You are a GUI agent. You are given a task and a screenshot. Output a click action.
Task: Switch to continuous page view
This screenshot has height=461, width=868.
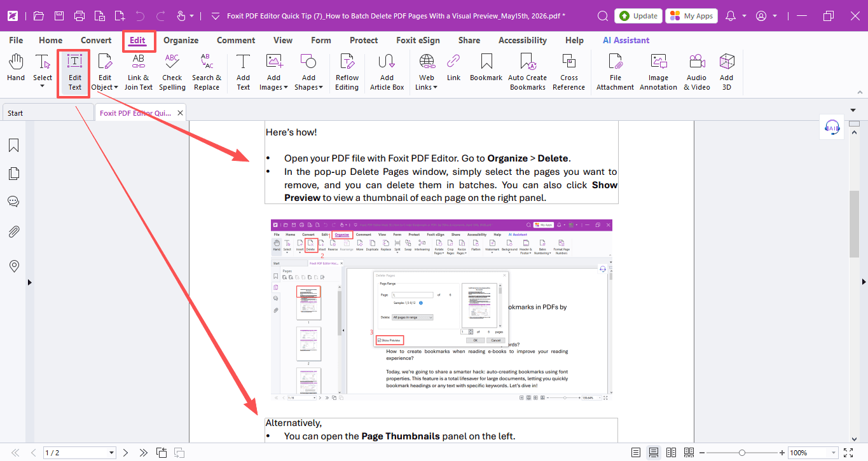[x=653, y=453]
